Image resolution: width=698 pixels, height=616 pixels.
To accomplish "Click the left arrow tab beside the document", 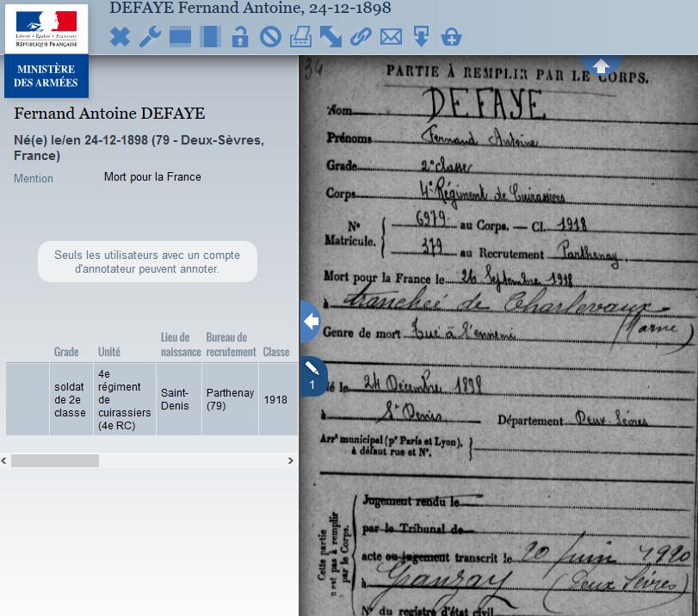I will (x=311, y=322).
